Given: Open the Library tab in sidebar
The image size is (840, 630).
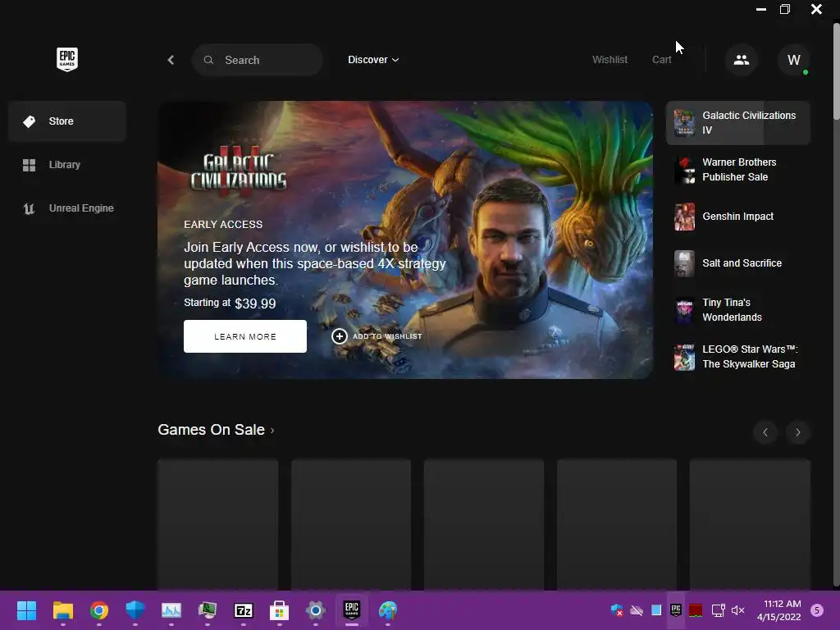Looking at the screenshot, I should pos(67,165).
